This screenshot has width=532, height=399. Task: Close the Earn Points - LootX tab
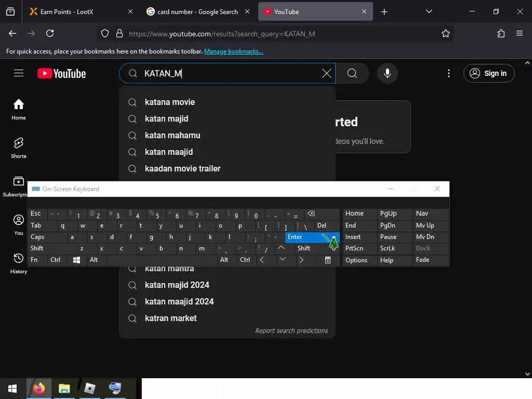click(x=130, y=11)
